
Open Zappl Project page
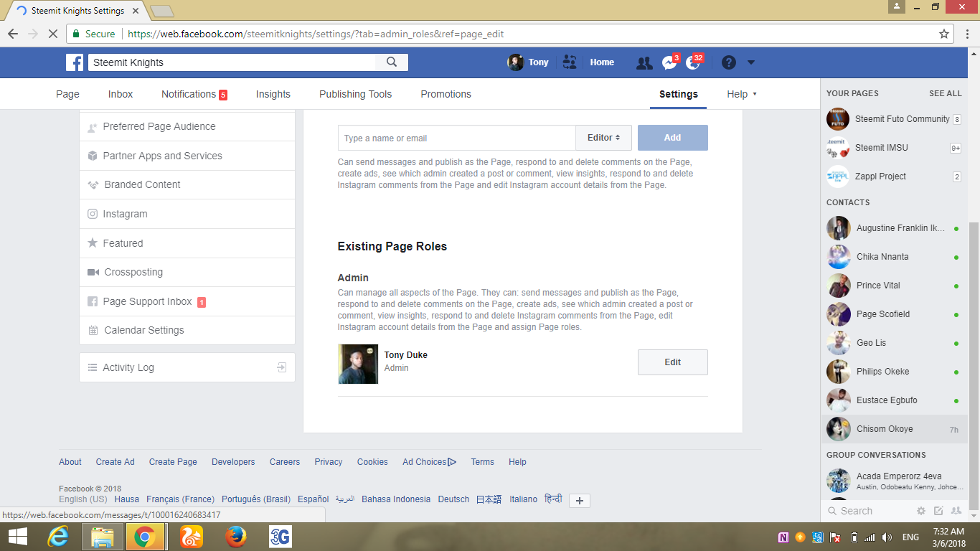pyautogui.click(x=893, y=176)
